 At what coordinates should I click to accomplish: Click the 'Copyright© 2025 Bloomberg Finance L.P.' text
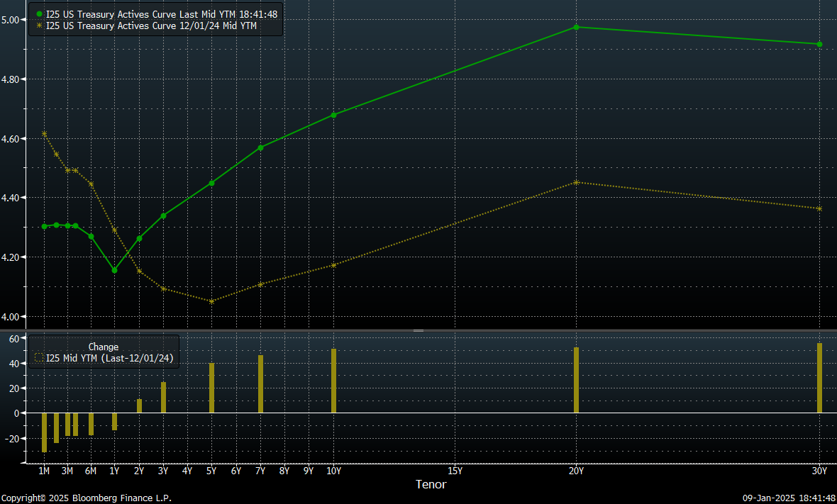tap(87, 498)
